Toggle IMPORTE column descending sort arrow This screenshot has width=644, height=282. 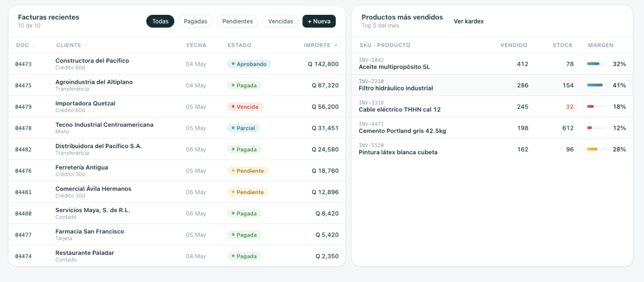point(336,45)
